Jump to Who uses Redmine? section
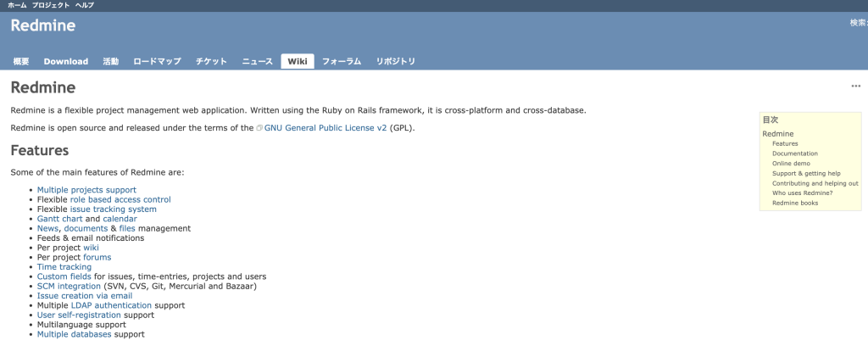Screen dimensions: 868x346 tap(803, 193)
